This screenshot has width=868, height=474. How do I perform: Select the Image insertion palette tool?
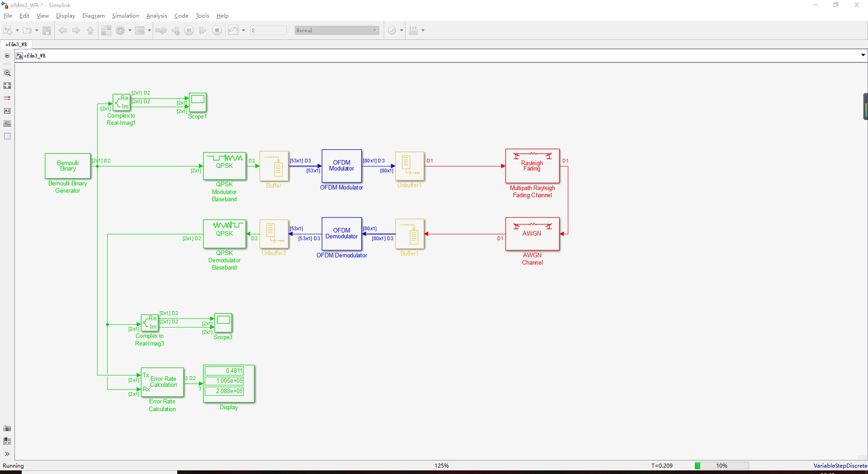7,123
